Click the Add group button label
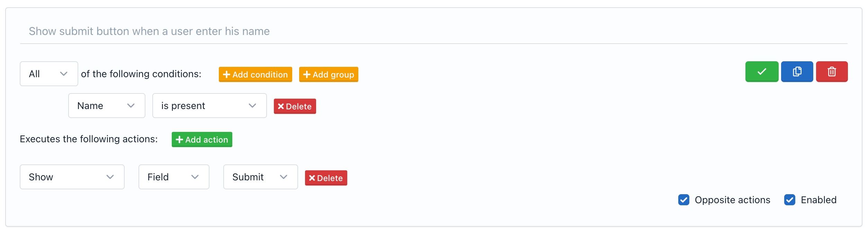 333,74
